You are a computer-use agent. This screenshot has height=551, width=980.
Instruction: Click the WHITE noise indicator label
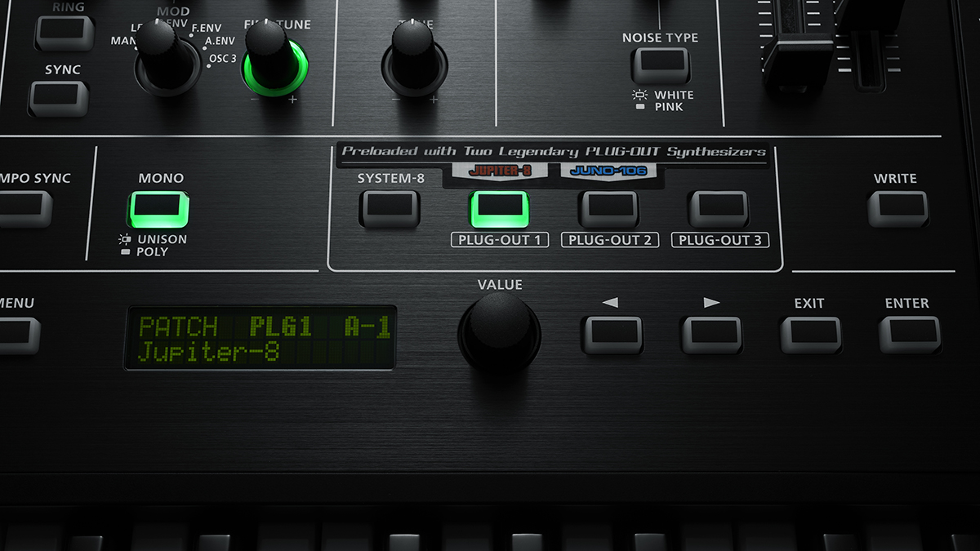coord(674,95)
